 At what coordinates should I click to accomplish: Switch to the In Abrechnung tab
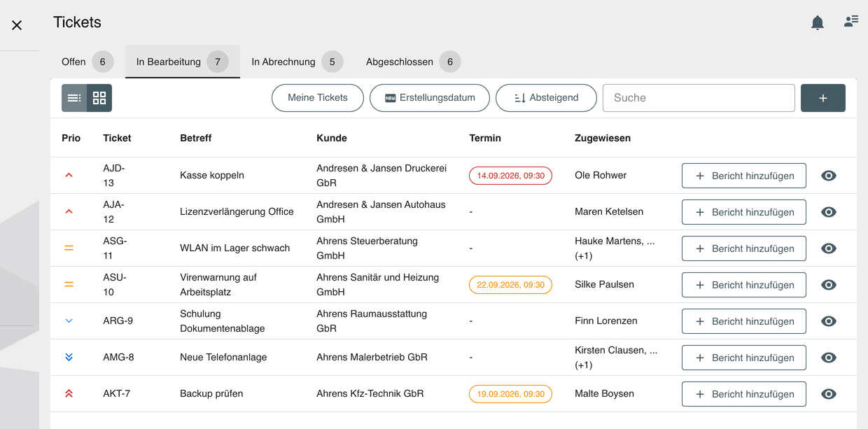pos(297,62)
